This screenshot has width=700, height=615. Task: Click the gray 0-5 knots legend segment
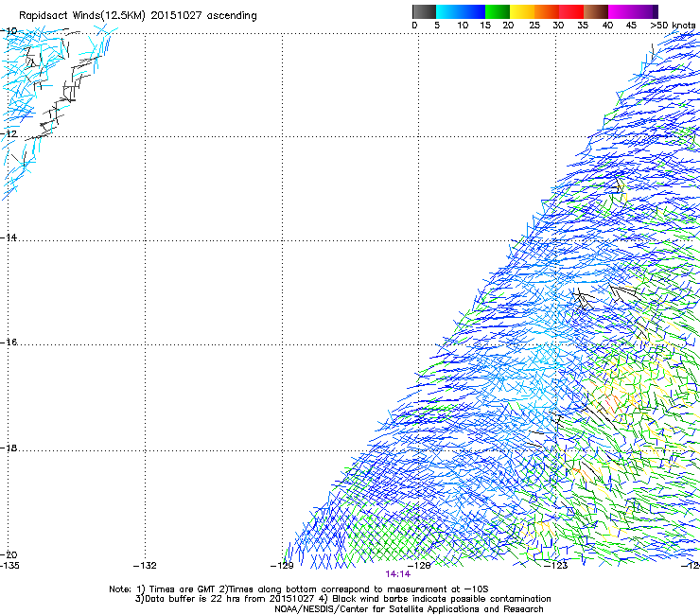pos(424,11)
